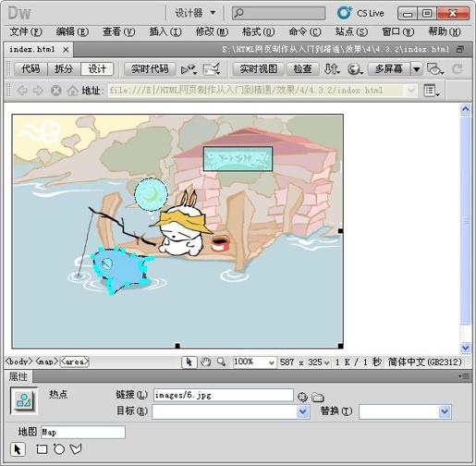
Task: Open the 命令(C) menu
Action: [305, 31]
